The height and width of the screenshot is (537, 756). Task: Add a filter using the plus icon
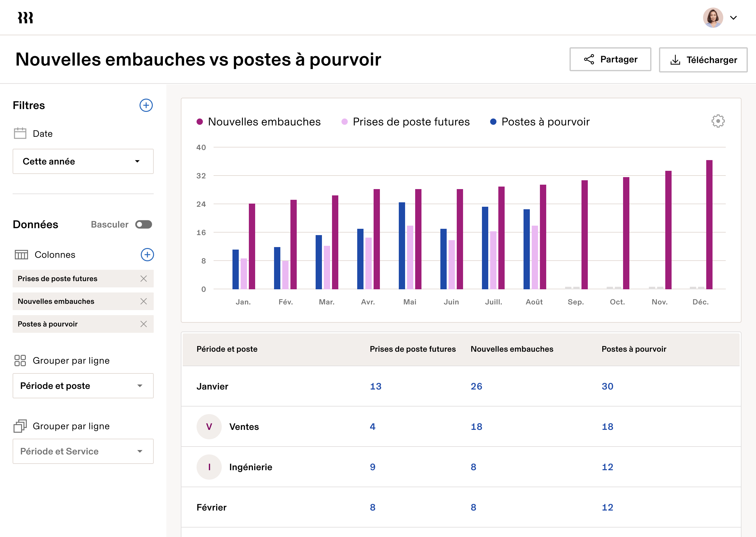click(x=146, y=106)
